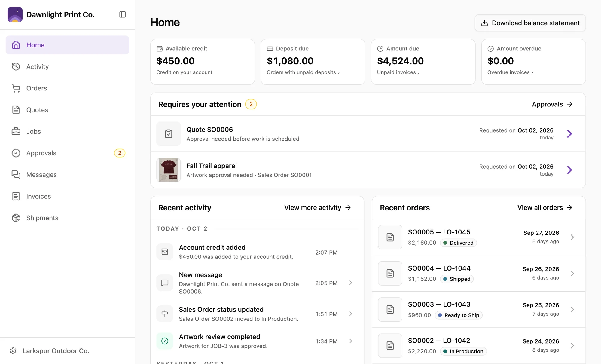Click the Ready to Ship status pill
This screenshot has height=364, width=601.
click(459, 315)
